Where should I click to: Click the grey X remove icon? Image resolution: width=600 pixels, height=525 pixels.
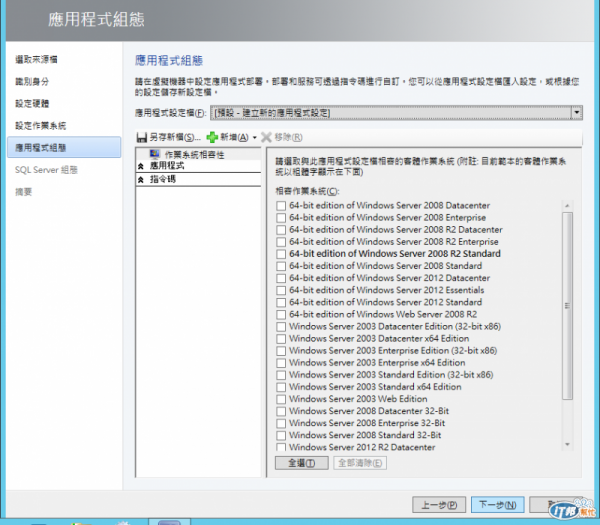point(266,137)
